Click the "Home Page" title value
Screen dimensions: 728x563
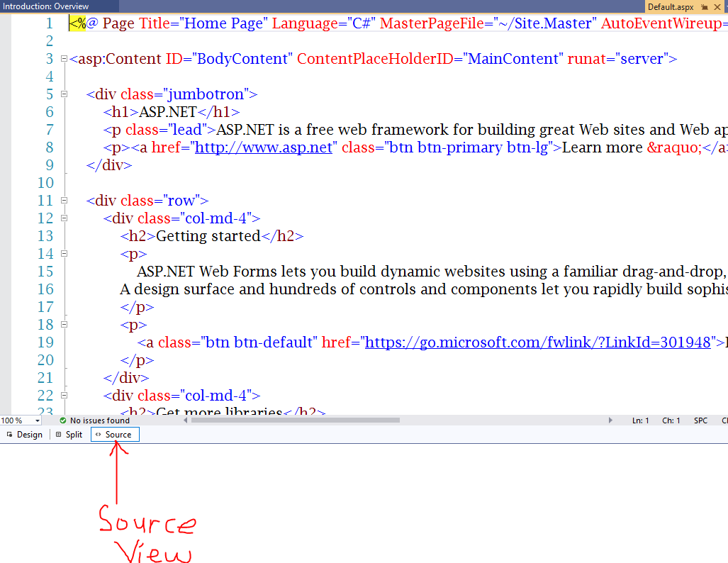(223, 23)
